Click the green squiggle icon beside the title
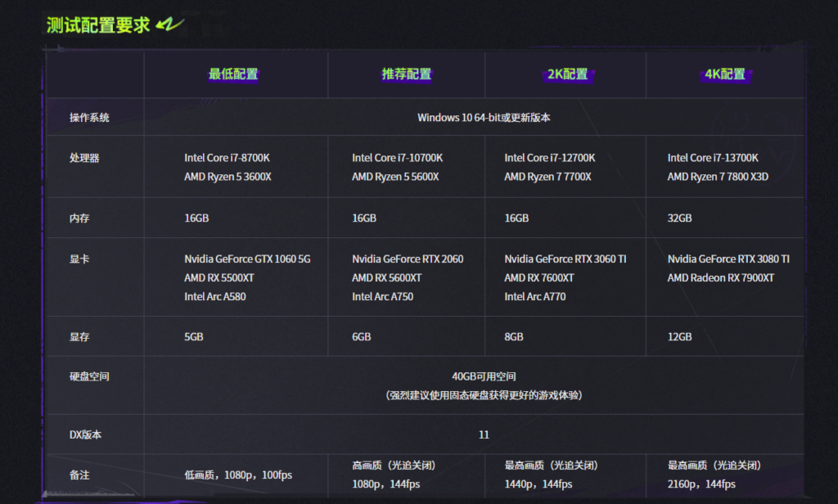Image resolution: width=838 pixels, height=504 pixels. coord(171,25)
